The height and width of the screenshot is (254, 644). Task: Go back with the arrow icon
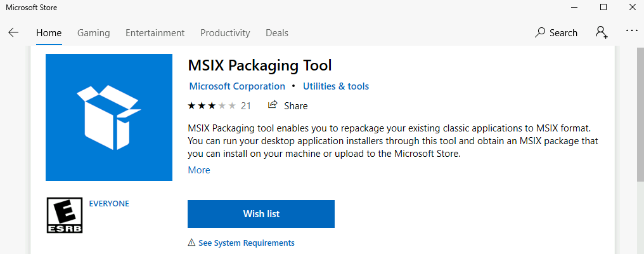point(13,33)
